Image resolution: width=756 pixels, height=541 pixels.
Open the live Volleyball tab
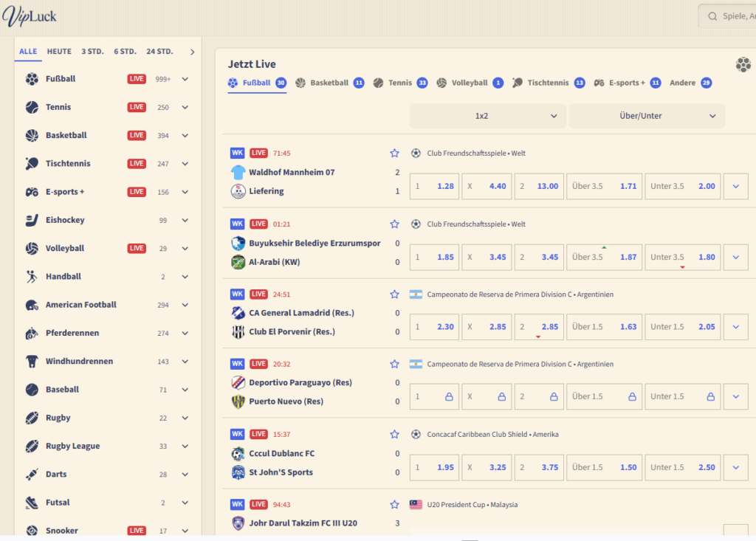pyautogui.click(x=470, y=83)
